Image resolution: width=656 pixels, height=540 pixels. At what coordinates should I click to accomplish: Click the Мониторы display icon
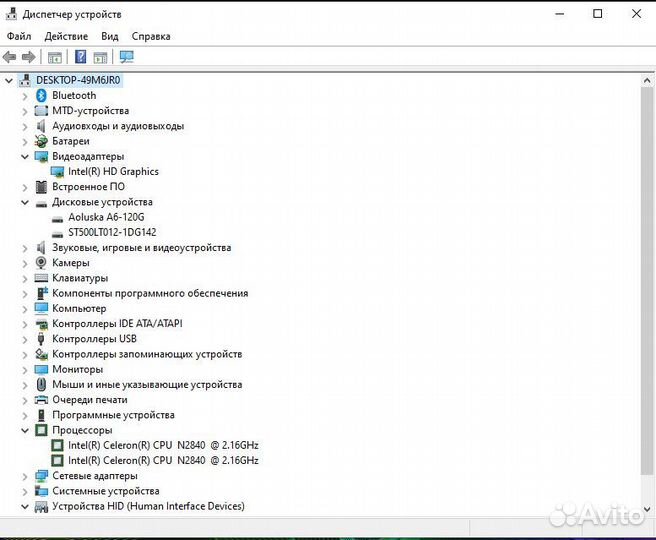click(x=41, y=369)
